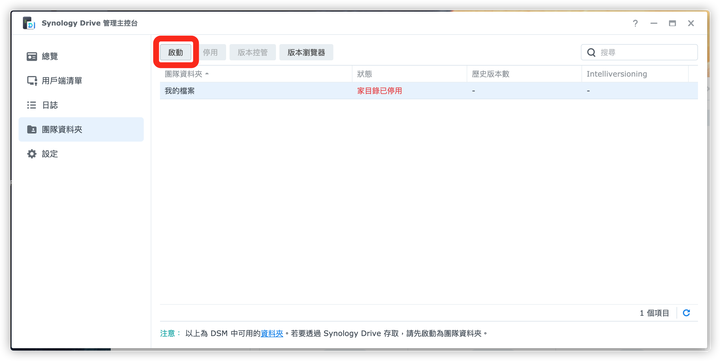Open the 設定 settings page
The width and height of the screenshot is (720, 361).
(81, 154)
